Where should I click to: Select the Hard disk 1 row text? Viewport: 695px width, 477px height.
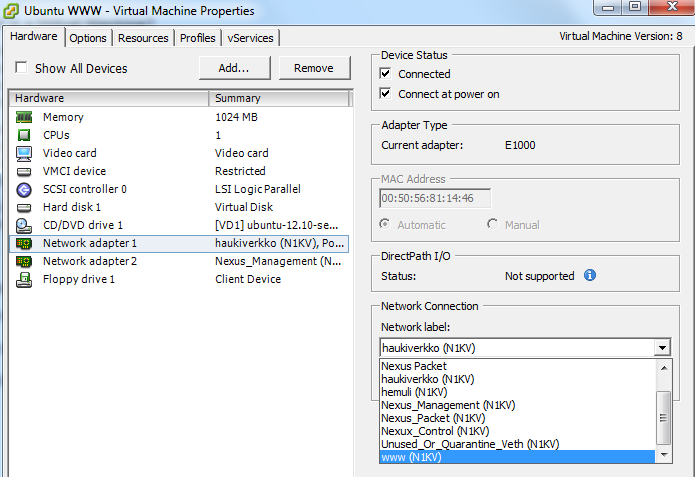(x=72, y=207)
